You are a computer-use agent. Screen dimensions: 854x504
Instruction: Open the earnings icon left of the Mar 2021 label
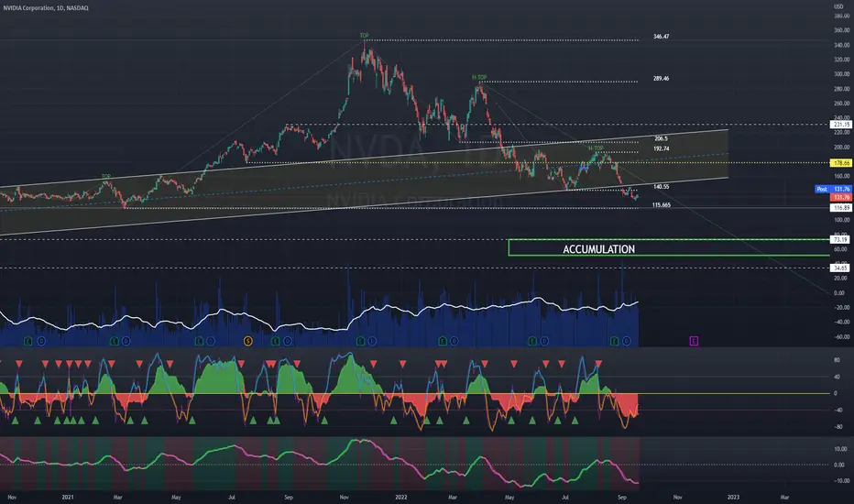tap(114, 341)
